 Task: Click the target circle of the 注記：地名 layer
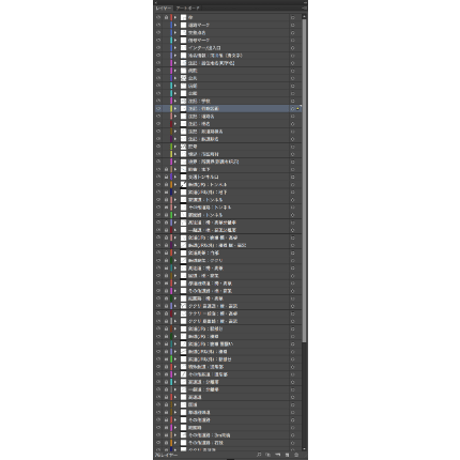click(292, 124)
